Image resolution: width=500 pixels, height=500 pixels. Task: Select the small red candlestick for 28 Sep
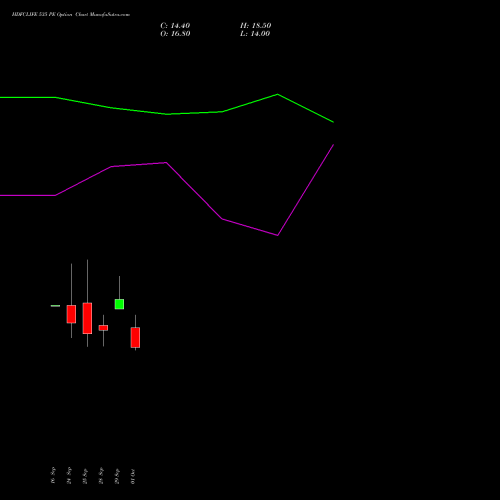pyautogui.click(x=103, y=328)
